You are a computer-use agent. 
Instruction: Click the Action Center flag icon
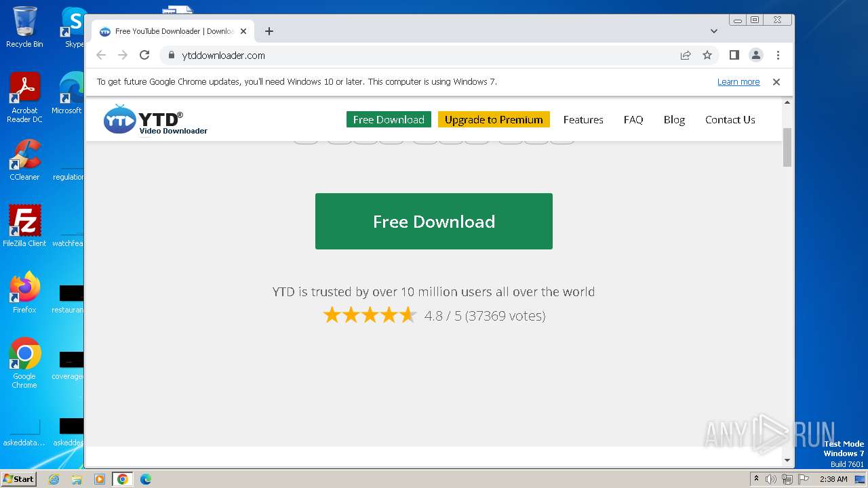click(x=804, y=479)
